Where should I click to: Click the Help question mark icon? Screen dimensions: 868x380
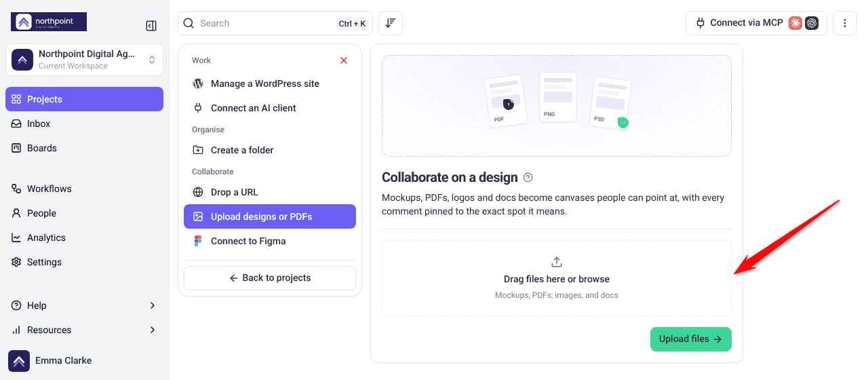[16, 305]
